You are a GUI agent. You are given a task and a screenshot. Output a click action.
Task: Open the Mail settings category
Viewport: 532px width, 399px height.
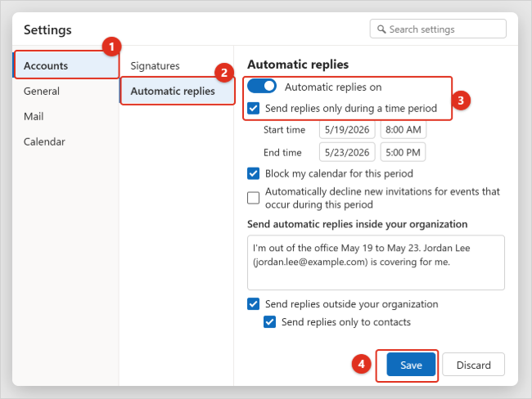point(66,116)
